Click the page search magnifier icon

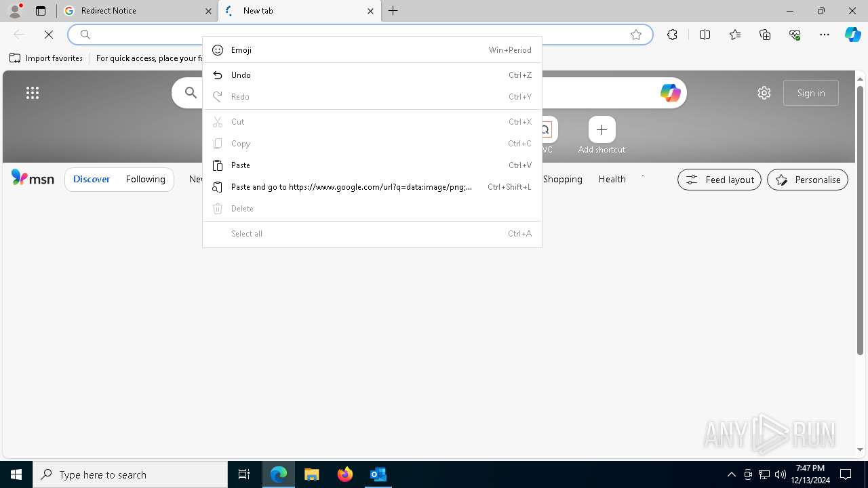click(x=191, y=93)
